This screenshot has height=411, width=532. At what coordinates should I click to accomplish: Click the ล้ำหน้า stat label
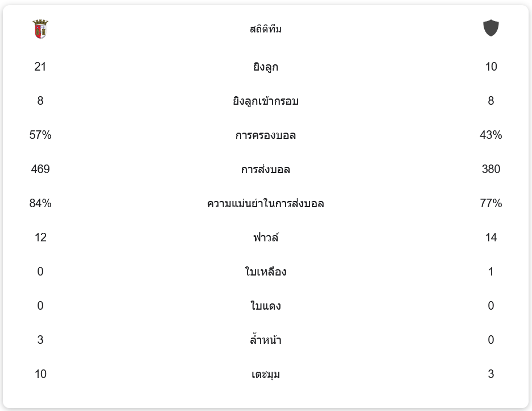coord(266,340)
